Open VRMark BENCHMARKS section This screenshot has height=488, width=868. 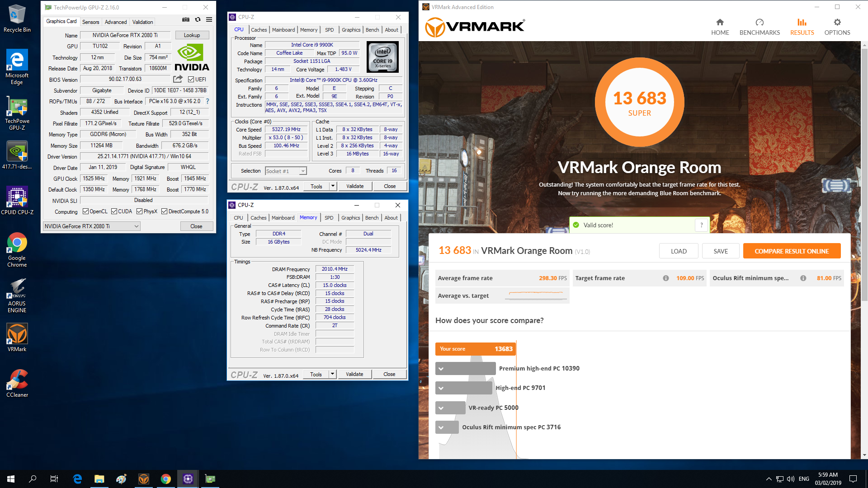759,27
